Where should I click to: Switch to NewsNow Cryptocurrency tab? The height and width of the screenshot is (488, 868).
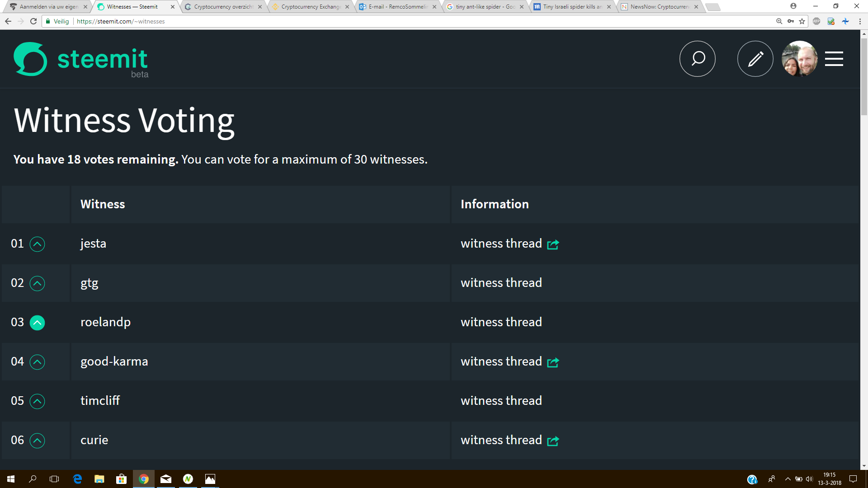point(659,7)
